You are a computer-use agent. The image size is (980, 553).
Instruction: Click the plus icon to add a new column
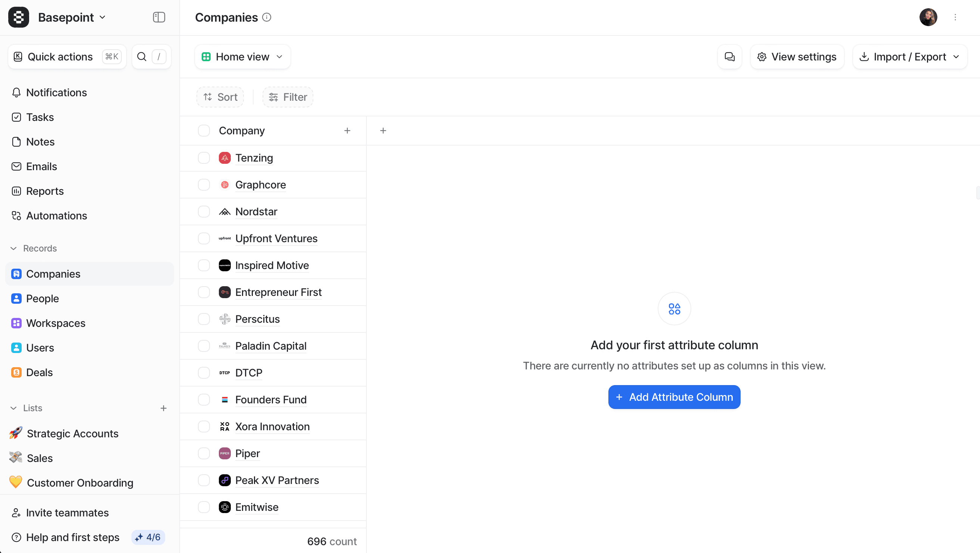click(383, 131)
